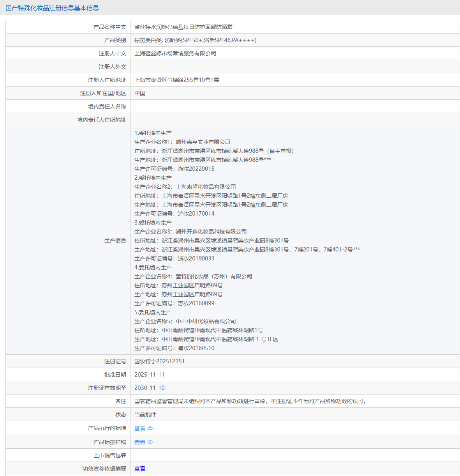Click the 上市销售包装 row label
The height and width of the screenshot is (476, 460).
click(110, 455)
